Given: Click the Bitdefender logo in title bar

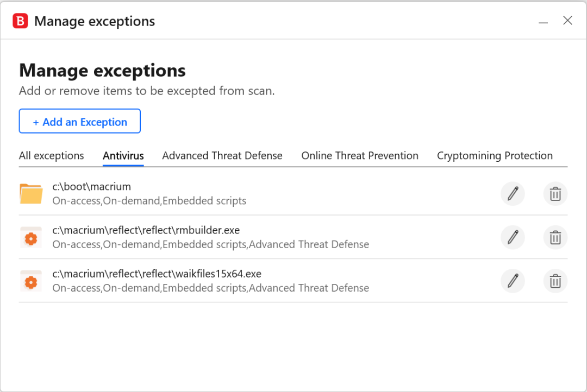Looking at the screenshot, I should (x=20, y=21).
